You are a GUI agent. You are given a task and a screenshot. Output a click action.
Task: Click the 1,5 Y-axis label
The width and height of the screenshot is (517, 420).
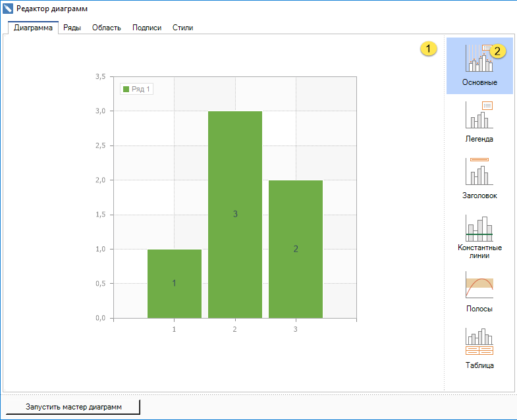tap(101, 215)
